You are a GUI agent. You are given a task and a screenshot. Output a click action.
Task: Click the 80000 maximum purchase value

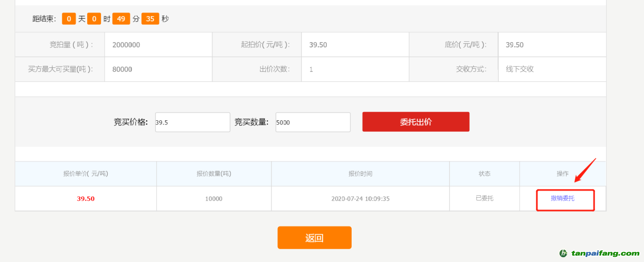pyautogui.click(x=122, y=70)
